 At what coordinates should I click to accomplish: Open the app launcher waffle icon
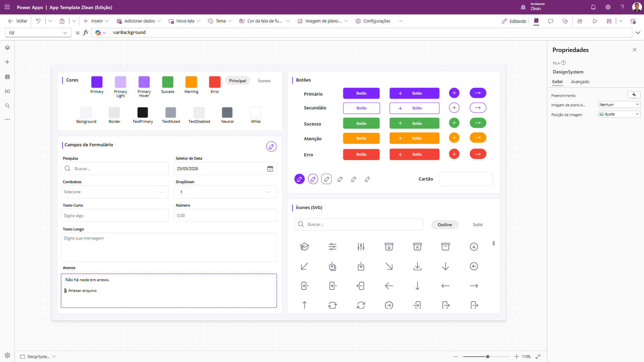pos(7,7)
